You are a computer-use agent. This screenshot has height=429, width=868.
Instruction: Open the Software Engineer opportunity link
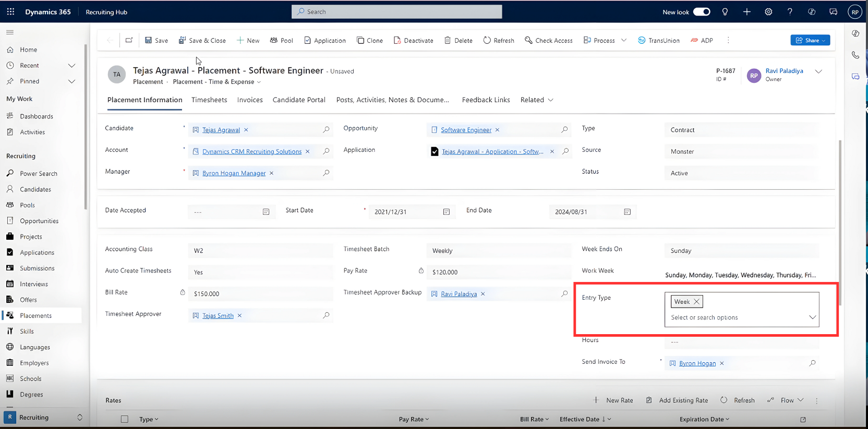466,130
